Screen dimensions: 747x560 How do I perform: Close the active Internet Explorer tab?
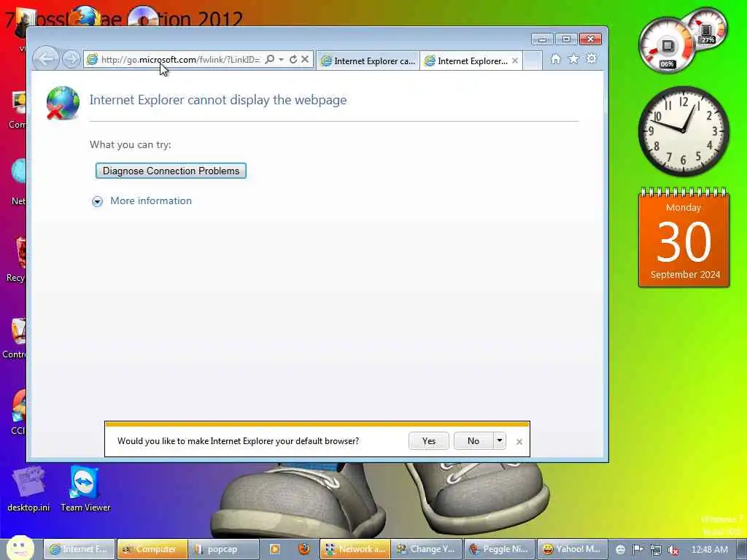point(515,61)
